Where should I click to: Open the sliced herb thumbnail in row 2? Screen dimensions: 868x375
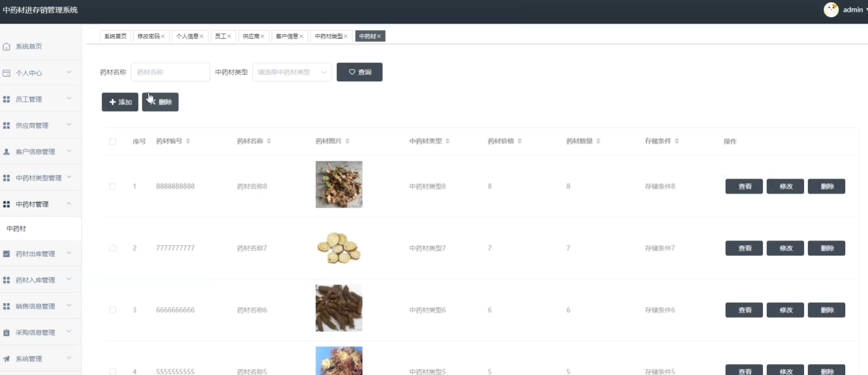click(339, 248)
